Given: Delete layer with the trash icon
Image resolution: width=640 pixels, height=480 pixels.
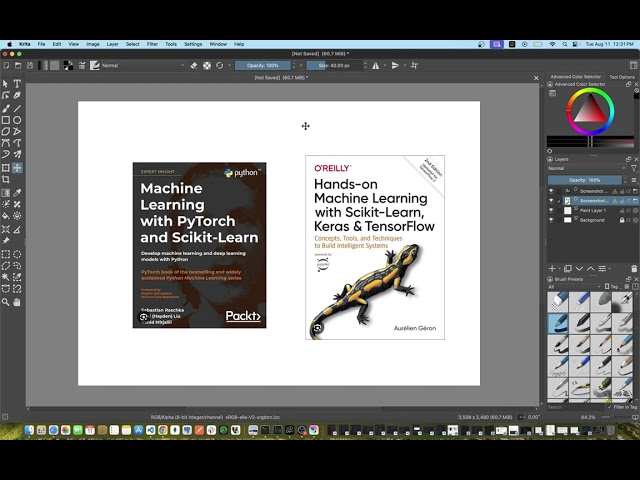Looking at the screenshot, I should pos(634,269).
